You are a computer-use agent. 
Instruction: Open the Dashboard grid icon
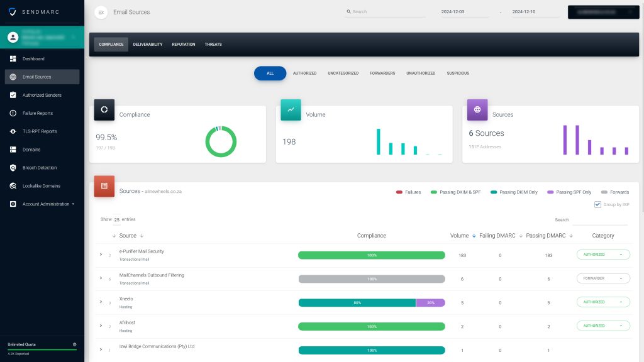pos(13,58)
